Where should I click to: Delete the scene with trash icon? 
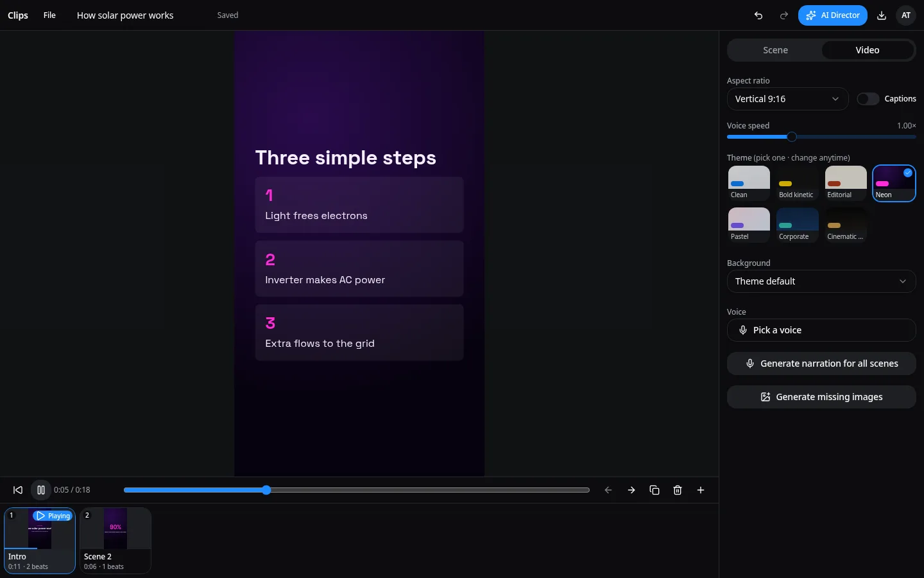pos(678,490)
